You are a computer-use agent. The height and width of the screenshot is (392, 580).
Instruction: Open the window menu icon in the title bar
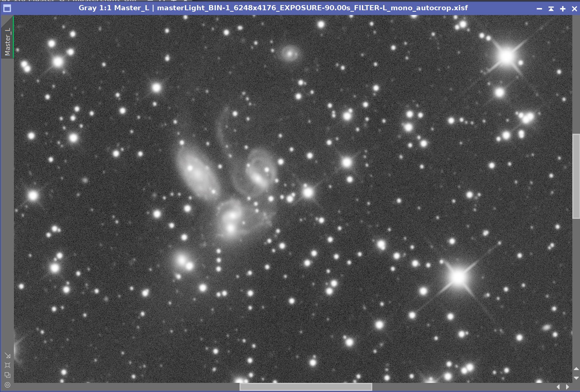(x=7, y=8)
